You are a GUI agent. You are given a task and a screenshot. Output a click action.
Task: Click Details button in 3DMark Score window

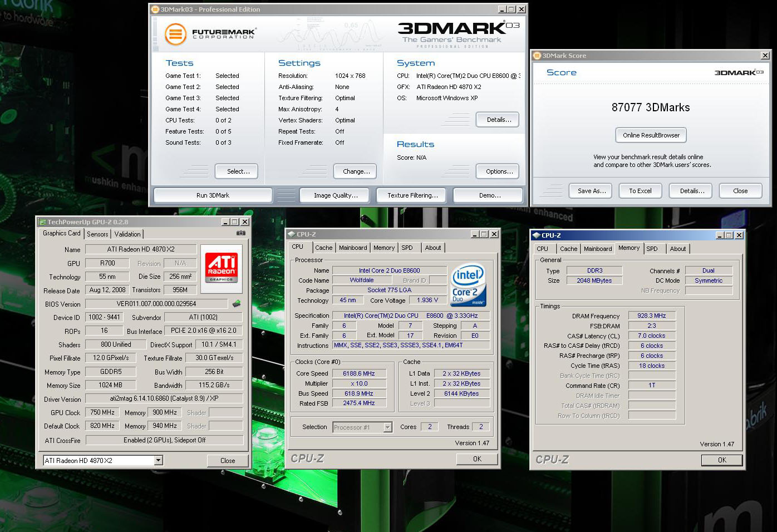click(692, 191)
